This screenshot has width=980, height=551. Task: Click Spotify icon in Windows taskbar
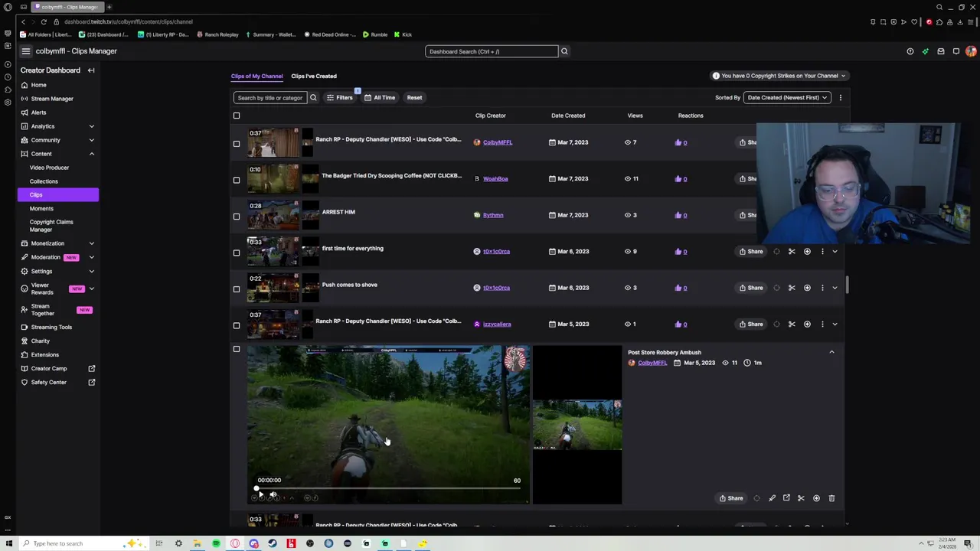click(216, 543)
